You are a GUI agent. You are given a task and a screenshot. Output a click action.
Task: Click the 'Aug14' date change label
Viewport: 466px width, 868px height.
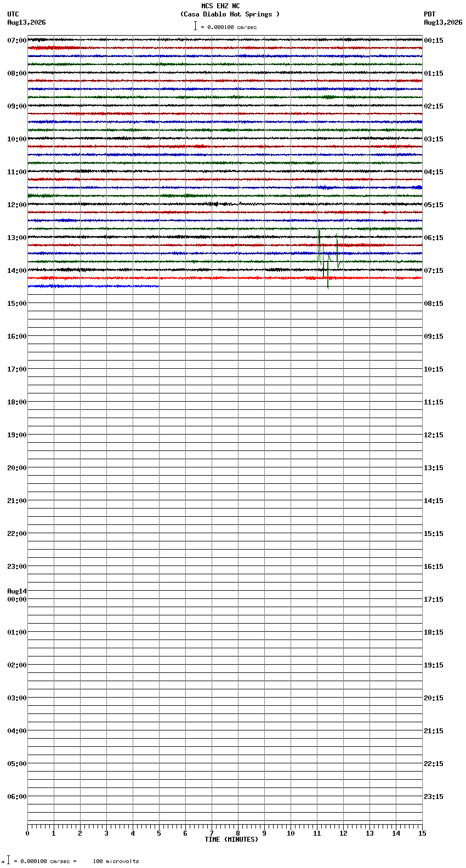pos(17,591)
